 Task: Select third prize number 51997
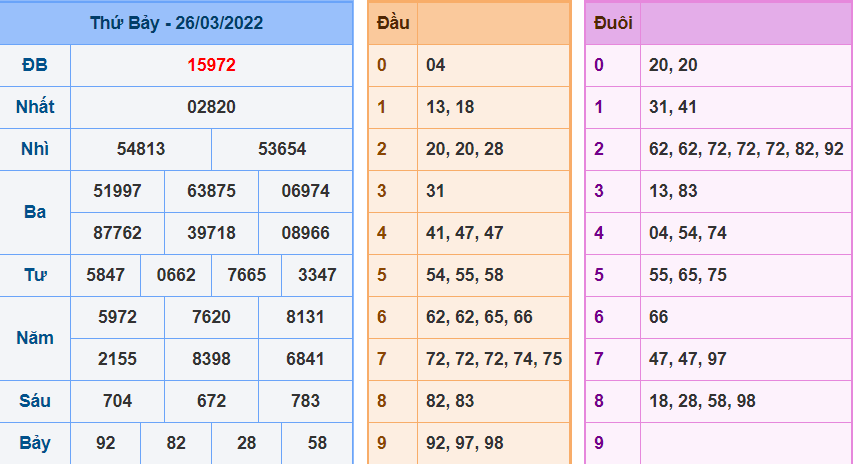coord(117,191)
